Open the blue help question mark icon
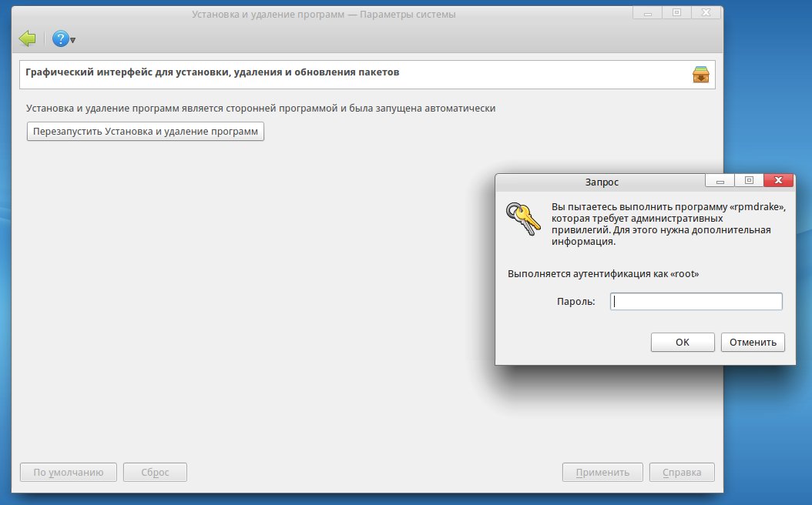812x505 pixels. [x=61, y=38]
